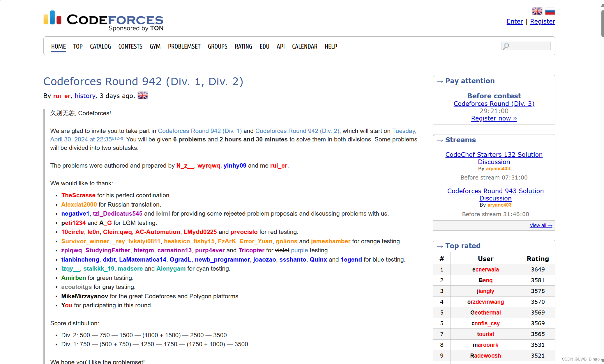604x364 pixels.
Task: Open the PROBLEMSET menu item
Action: tap(184, 47)
